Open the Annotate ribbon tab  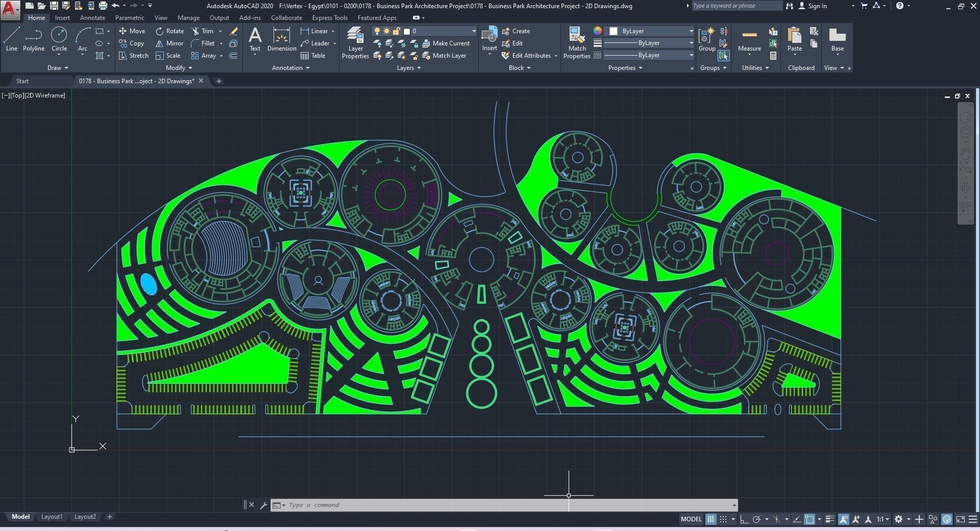(x=92, y=18)
